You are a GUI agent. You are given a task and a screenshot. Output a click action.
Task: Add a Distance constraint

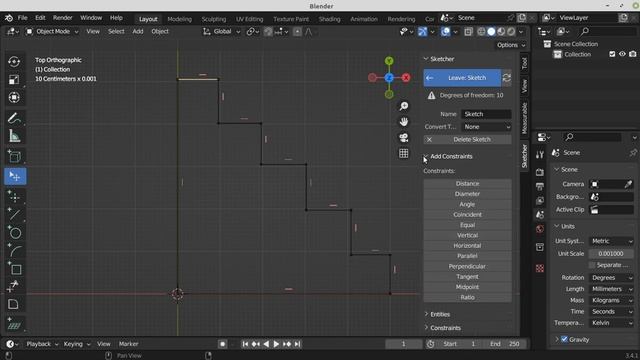pyautogui.click(x=467, y=184)
